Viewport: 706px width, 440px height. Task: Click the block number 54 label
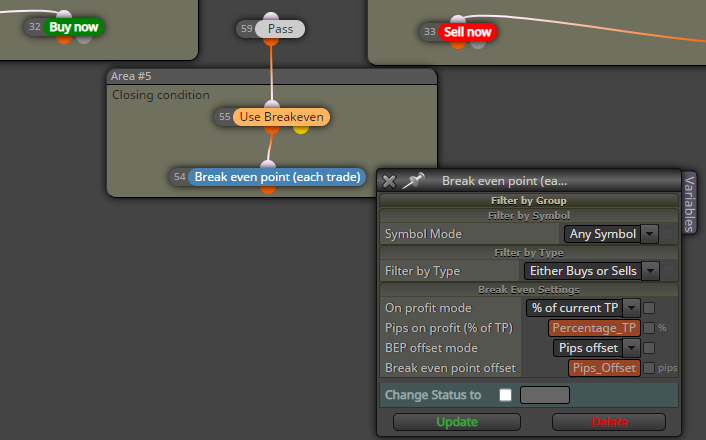tap(180, 177)
